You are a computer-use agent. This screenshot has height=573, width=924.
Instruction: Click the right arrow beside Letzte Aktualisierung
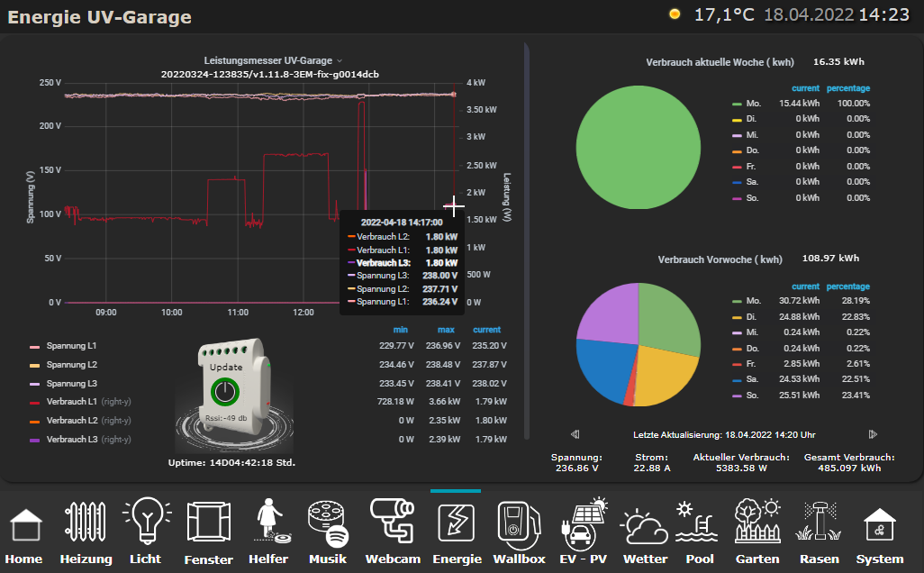click(872, 433)
